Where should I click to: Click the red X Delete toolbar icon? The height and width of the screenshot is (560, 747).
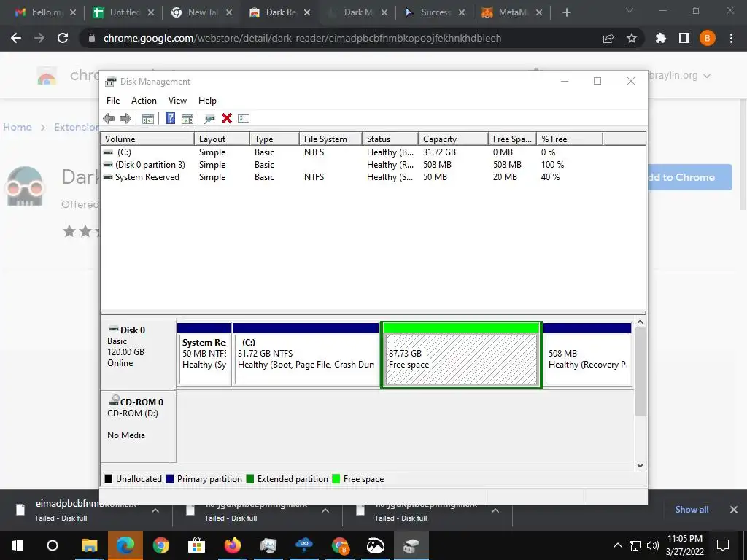pos(227,118)
